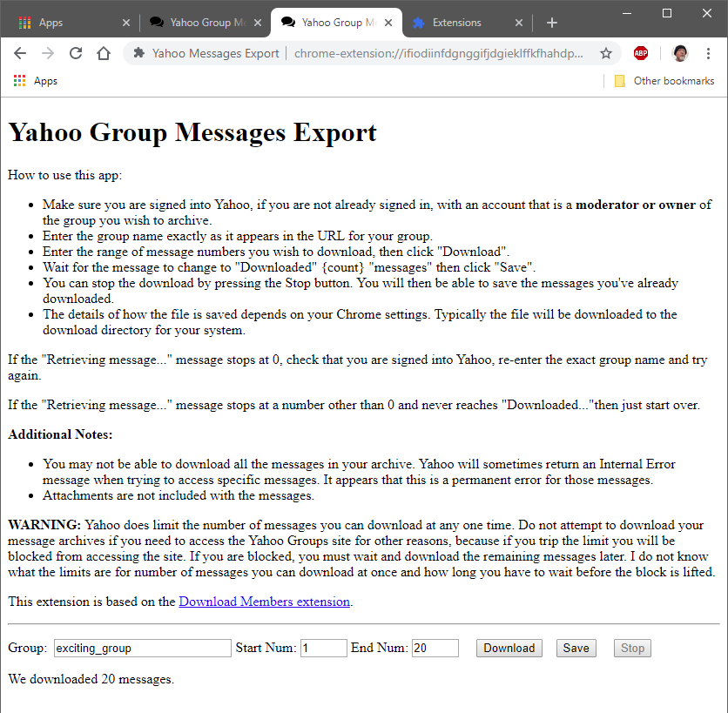
Task: Click the Group name input field
Action: 143,648
